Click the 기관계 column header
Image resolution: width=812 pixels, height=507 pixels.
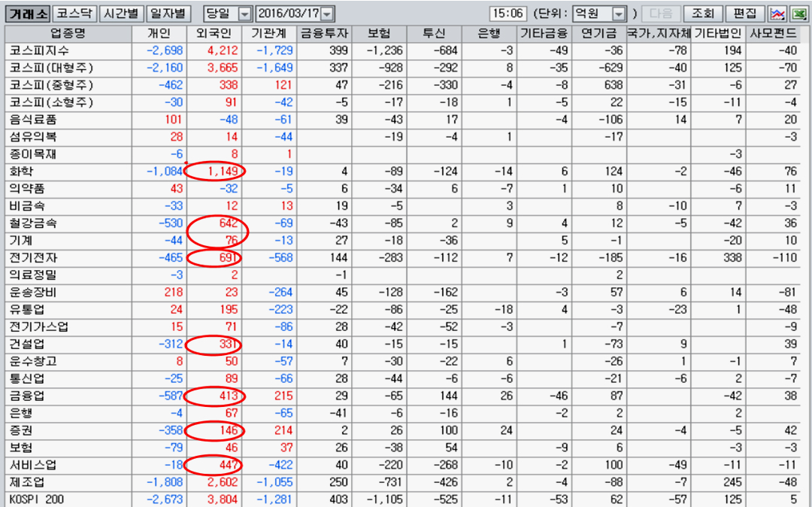(x=269, y=33)
